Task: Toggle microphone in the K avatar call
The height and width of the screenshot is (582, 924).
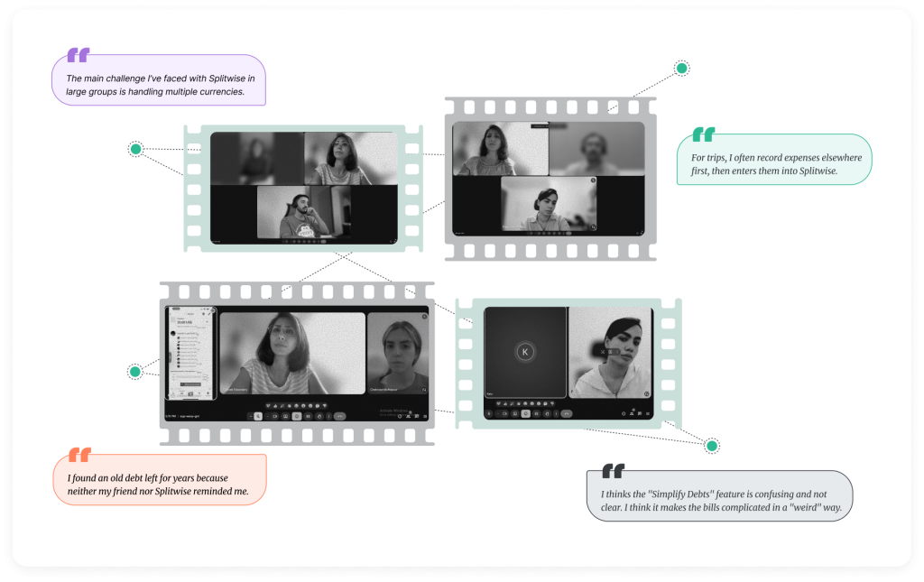Action: tap(490, 412)
